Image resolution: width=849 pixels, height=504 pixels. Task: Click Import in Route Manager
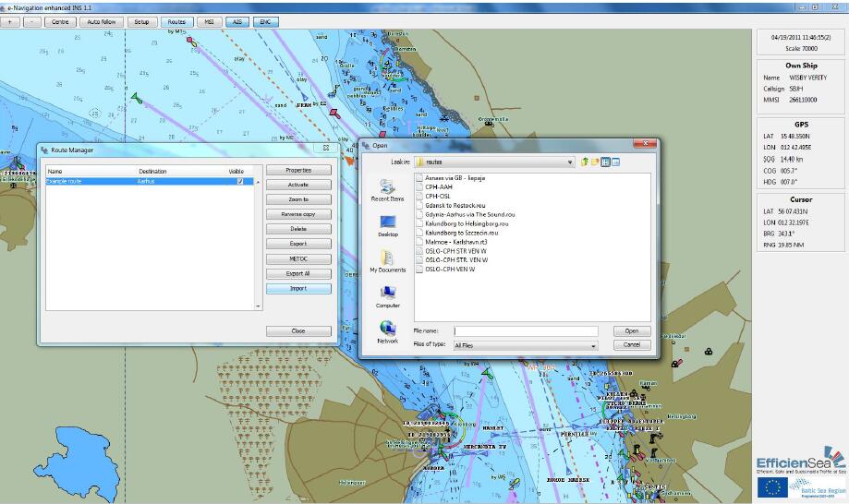298,289
